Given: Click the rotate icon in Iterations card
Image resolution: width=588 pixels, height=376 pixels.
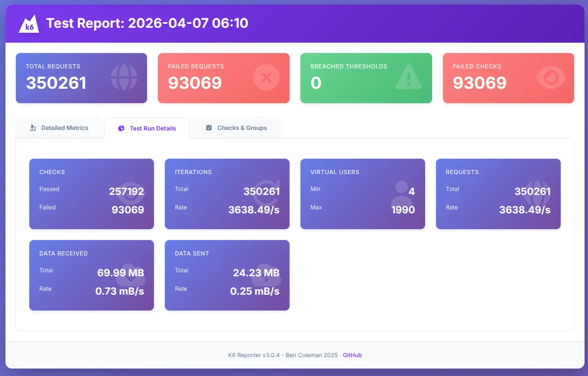Looking at the screenshot, I should [266, 194].
